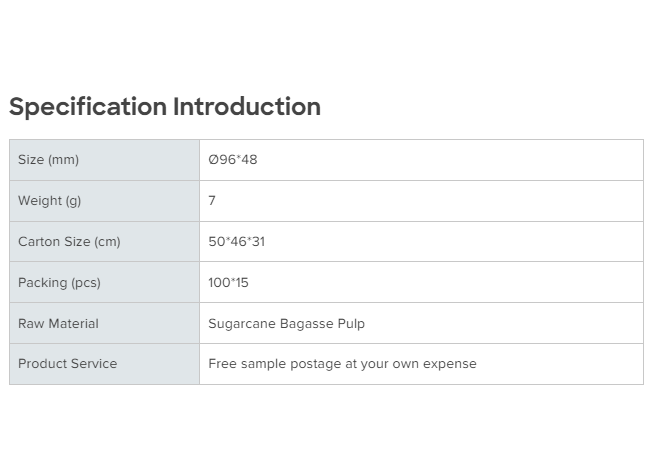Click the free sample postage text
The image size is (668, 470).
pos(342,364)
